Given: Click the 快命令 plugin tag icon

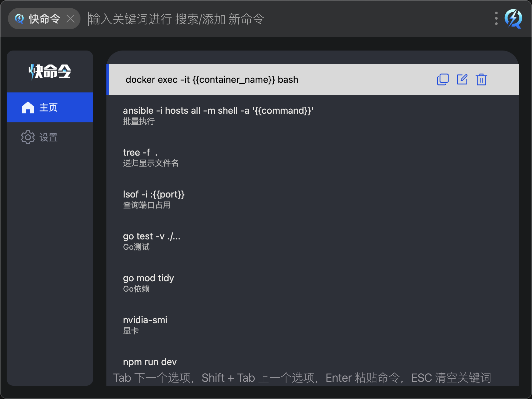Looking at the screenshot, I should pyautogui.click(x=19, y=19).
